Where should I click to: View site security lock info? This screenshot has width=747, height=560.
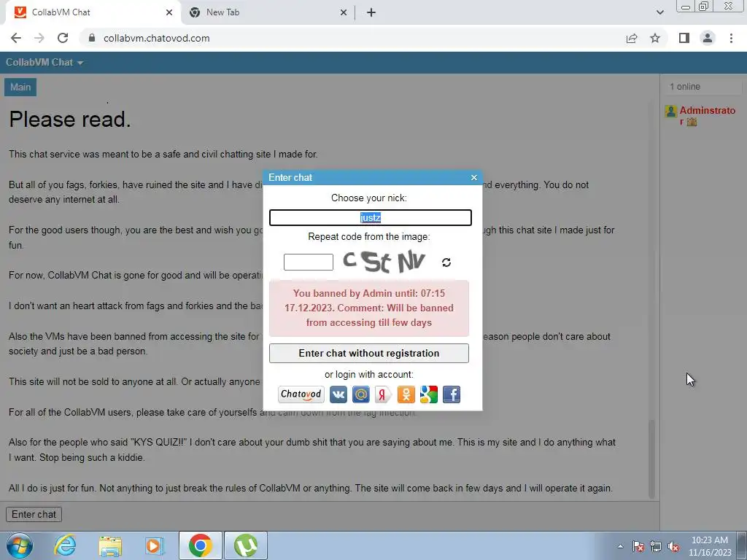(92, 38)
